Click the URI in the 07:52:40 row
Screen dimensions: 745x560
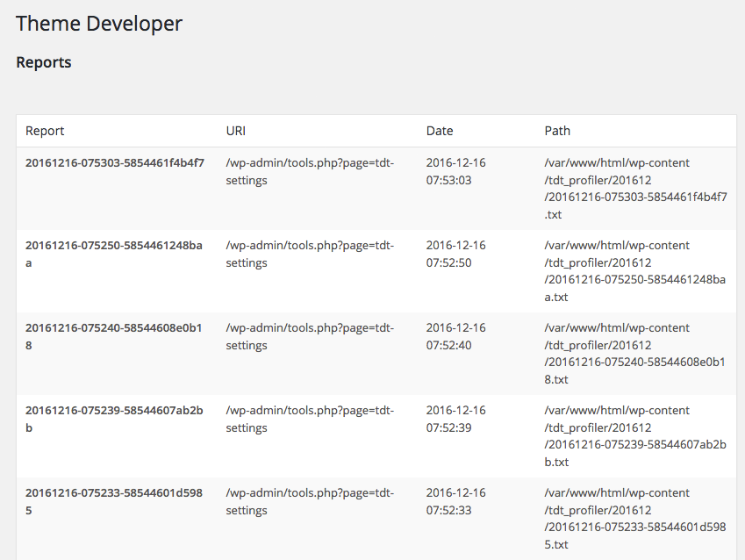coord(310,336)
